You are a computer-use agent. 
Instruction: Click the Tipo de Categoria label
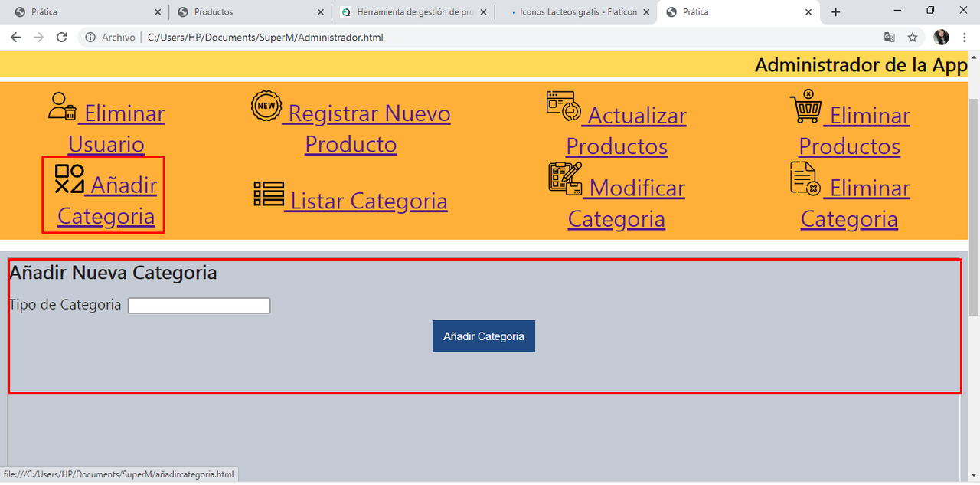point(65,305)
